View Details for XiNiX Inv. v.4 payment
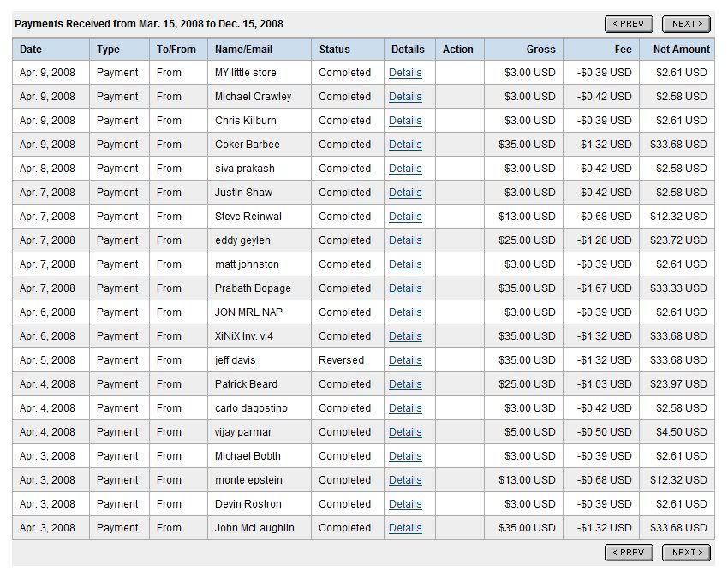728x570 pixels. (405, 336)
